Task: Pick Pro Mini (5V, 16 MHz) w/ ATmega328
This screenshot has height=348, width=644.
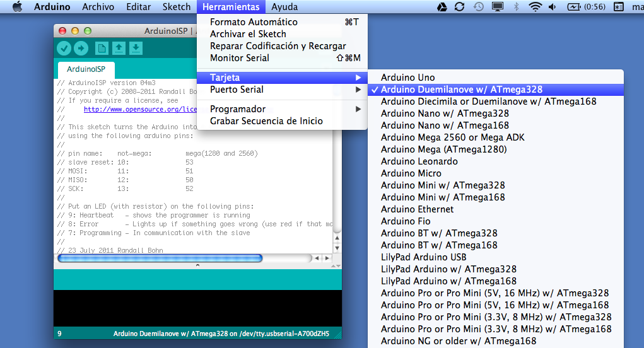Action: (496, 293)
